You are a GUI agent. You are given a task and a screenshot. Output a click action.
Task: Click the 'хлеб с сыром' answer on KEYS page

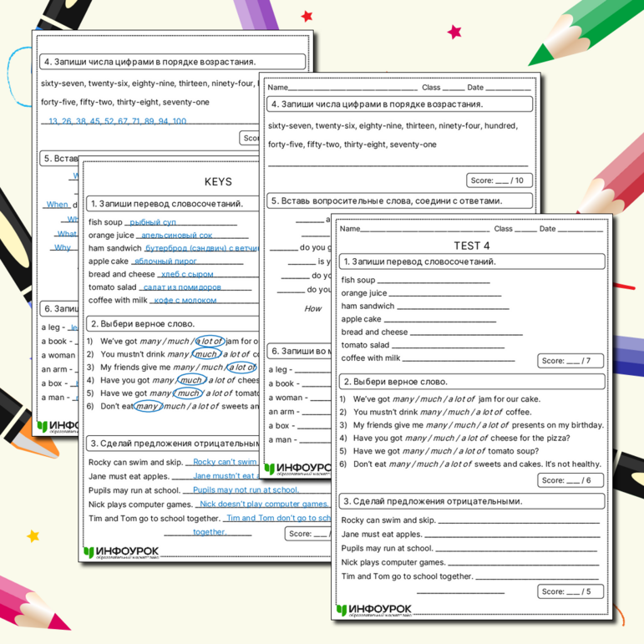click(187, 274)
